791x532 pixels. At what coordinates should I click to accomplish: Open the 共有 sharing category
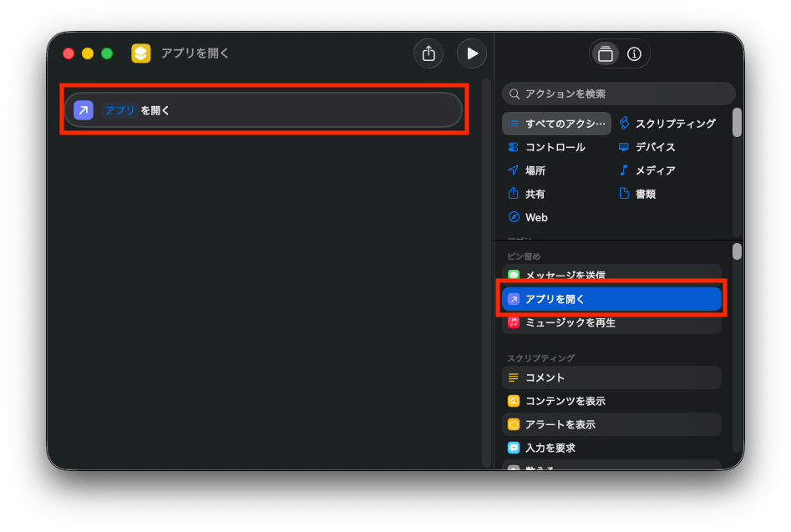[527, 194]
